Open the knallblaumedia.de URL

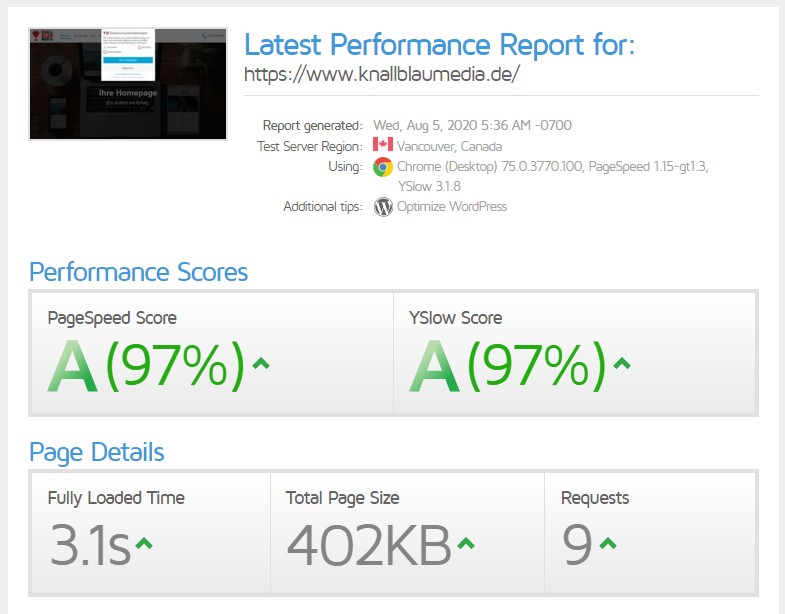[x=382, y=75]
